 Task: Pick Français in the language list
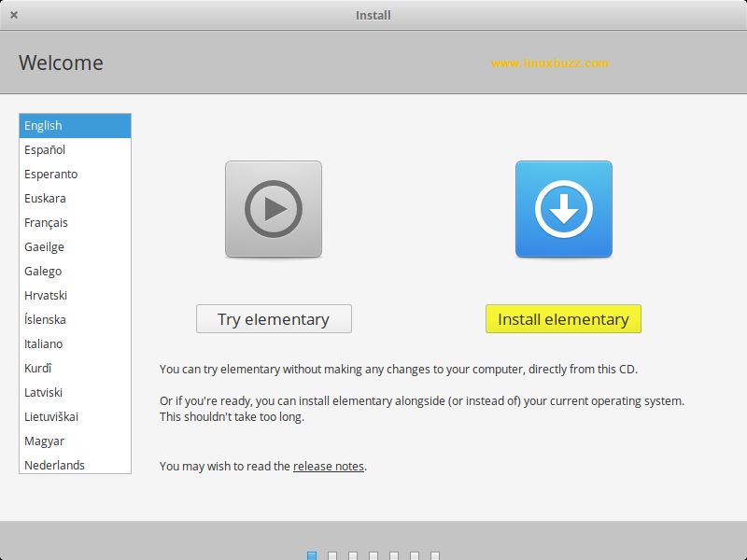[76, 223]
